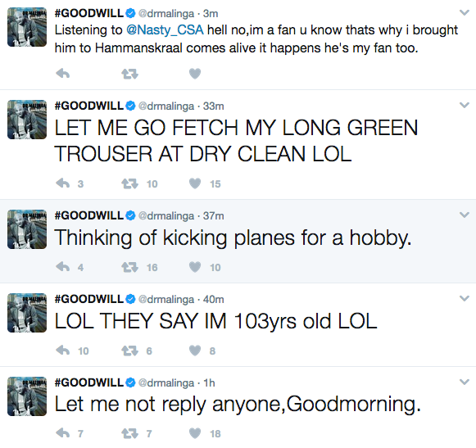Like the 103yrs old tweet

point(195,351)
